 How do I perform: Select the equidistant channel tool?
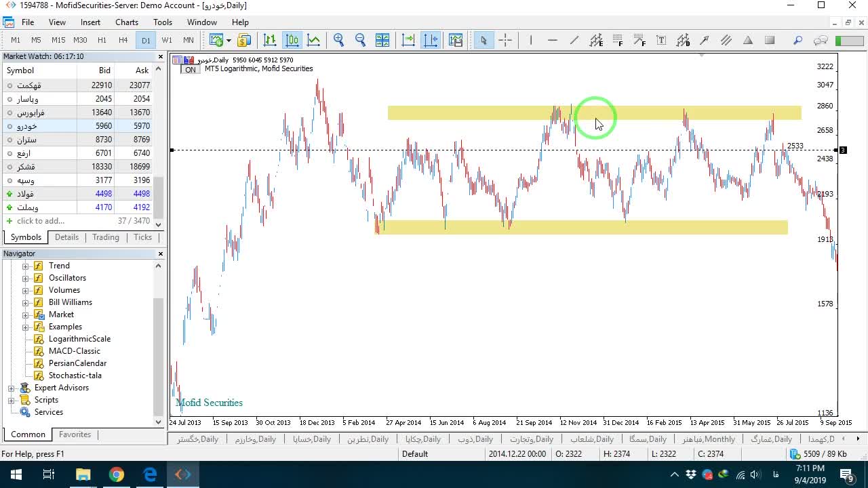[596, 41]
